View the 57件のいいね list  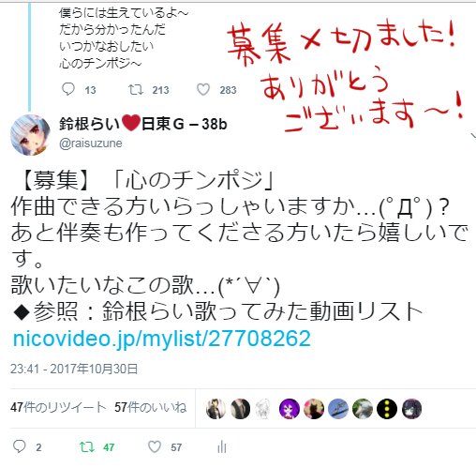point(151,407)
